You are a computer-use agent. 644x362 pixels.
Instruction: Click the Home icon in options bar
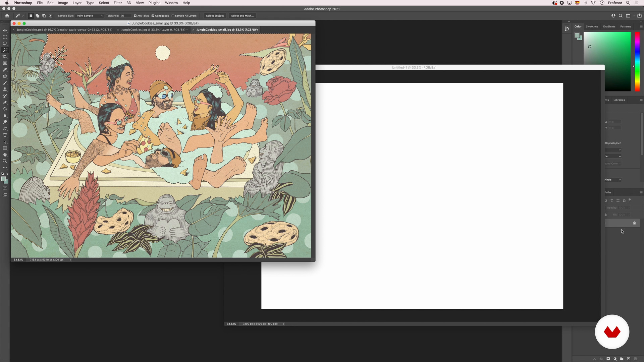tap(7, 16)
